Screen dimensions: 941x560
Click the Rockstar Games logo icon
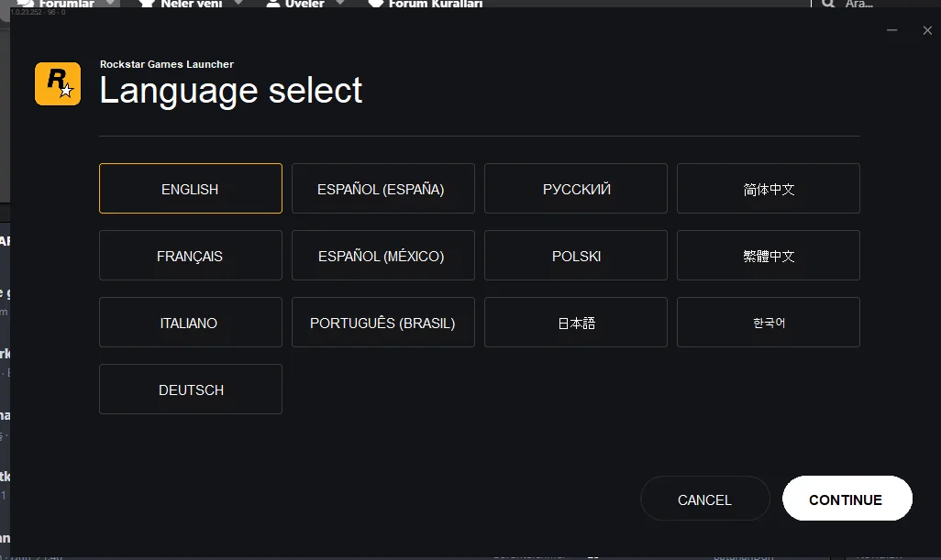coord(58,84)
